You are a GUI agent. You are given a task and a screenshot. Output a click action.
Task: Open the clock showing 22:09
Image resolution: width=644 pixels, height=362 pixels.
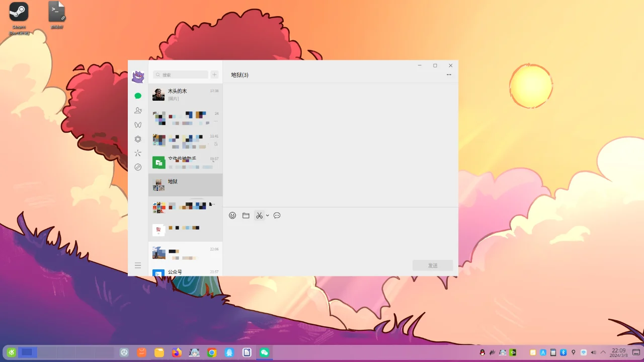[618, 352]
